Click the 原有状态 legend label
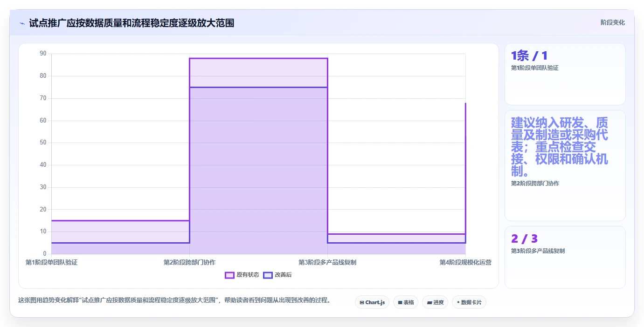644x327 pixels. click(x=248, y=275)
